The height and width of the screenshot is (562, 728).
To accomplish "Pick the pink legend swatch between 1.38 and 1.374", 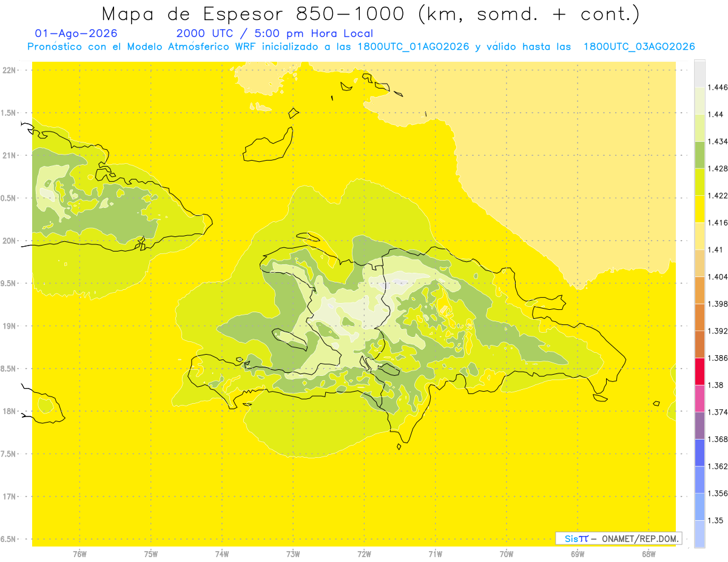I will pos(699,398).
